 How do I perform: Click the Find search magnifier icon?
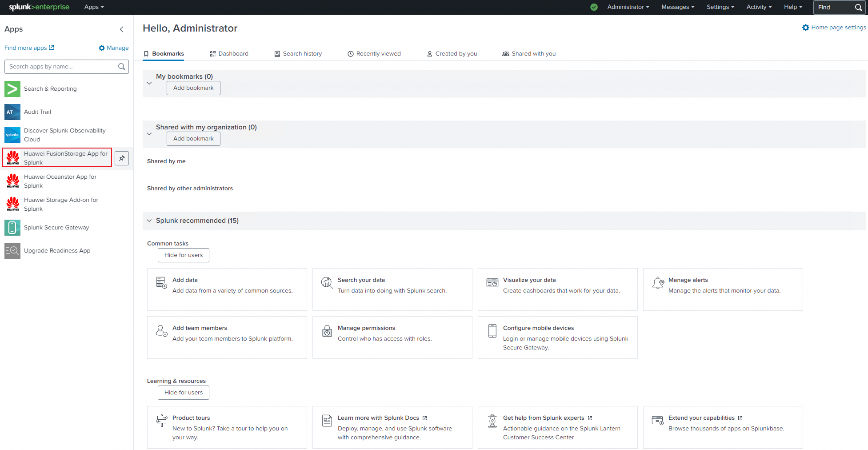[858, 7]
